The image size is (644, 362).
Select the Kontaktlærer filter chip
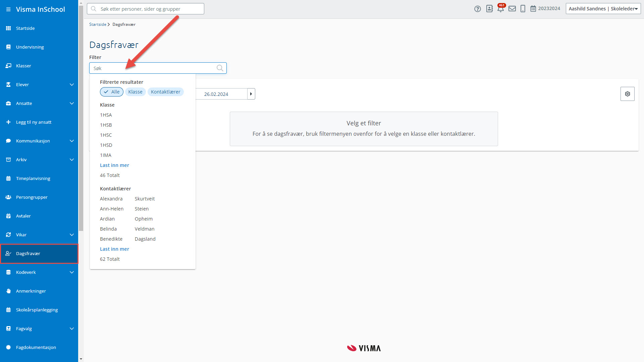tap(165, 92)
